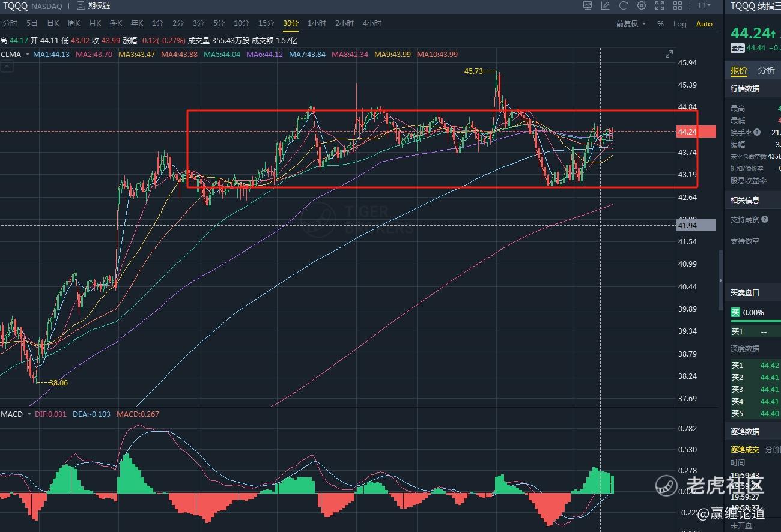Toggle percent scale % button
This screenshot has width=781, height=532.
(661, 24)
